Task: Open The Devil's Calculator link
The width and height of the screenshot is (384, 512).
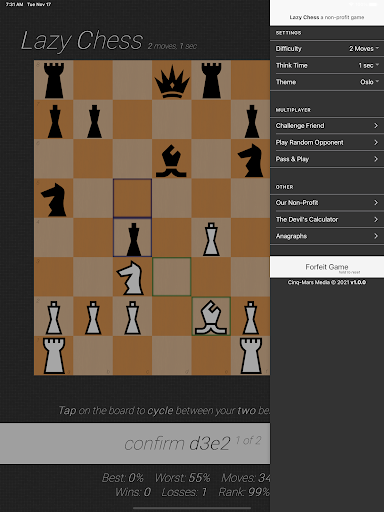Action: (x=327, y=219)
